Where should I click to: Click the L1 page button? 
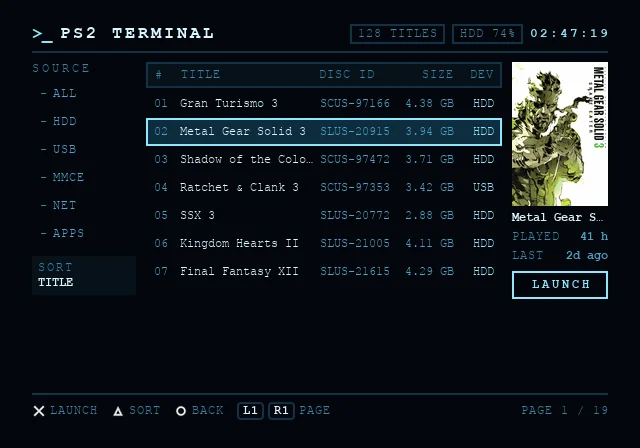(250, 410)
